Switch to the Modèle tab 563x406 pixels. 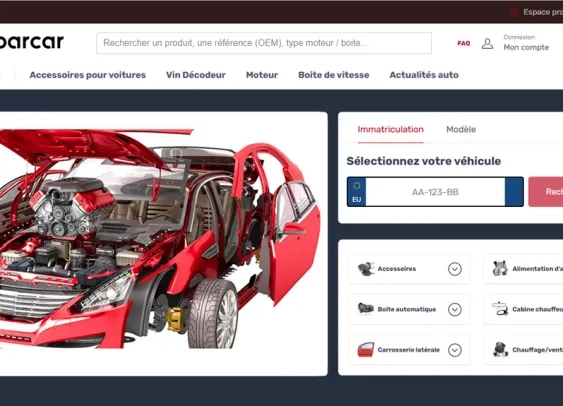(x=461, y=130)
